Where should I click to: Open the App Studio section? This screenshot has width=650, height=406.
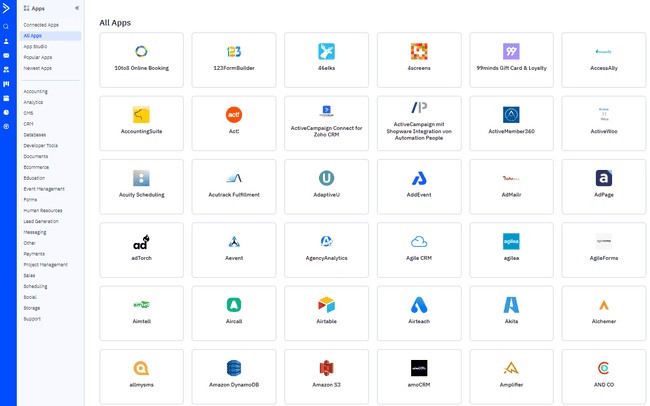coord(35,46)
